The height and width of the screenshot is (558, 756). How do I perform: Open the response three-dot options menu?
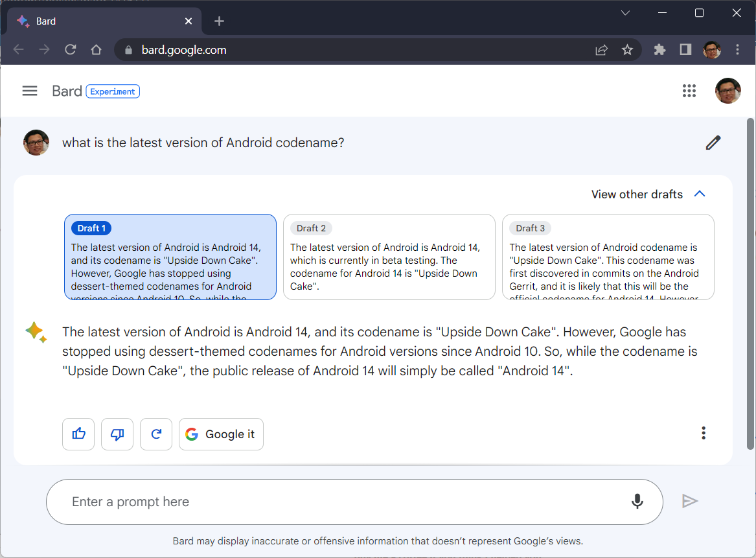click(704, 434)
